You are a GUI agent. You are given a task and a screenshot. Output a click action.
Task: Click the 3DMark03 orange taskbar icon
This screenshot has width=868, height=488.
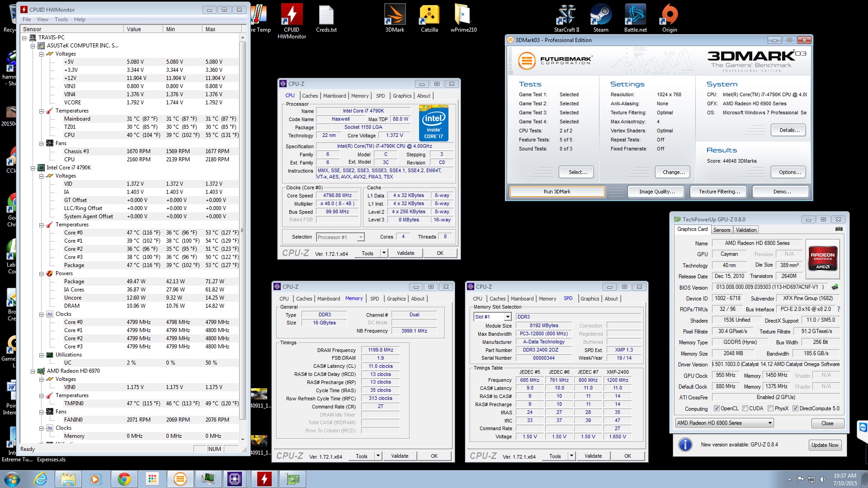[180, 479]
